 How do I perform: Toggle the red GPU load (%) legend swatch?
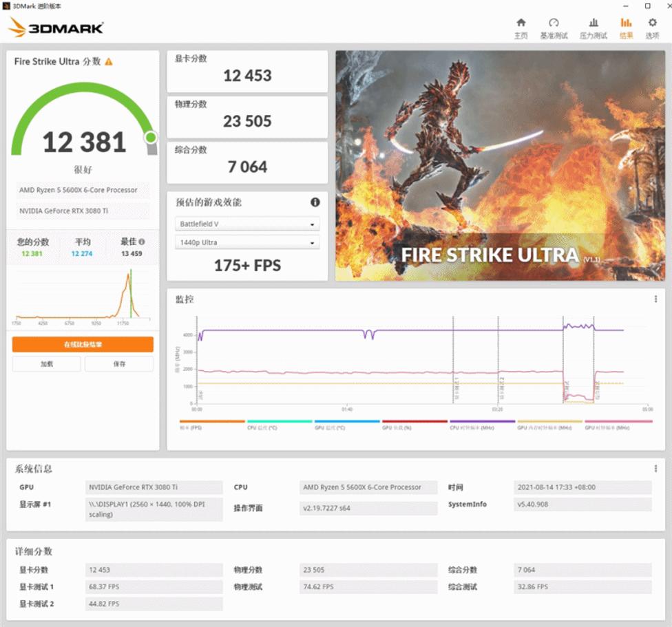[x=415, y=421]
